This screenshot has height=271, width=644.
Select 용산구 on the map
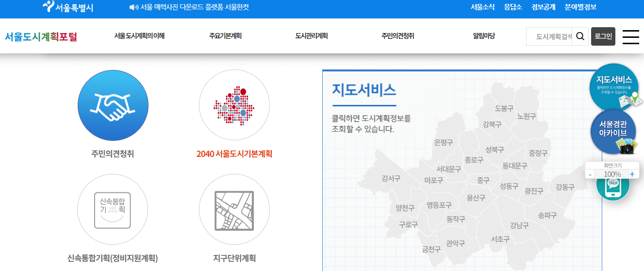[x=476, y=198]
